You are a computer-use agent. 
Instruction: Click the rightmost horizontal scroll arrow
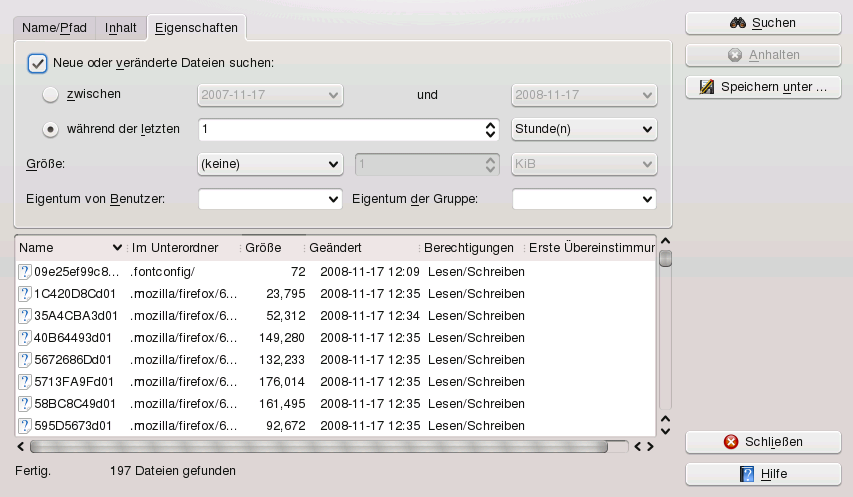click(650, 447)
